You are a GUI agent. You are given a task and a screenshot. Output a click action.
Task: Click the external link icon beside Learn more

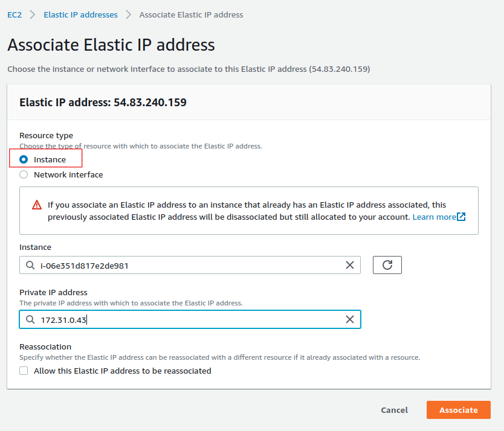click(461, 216)
